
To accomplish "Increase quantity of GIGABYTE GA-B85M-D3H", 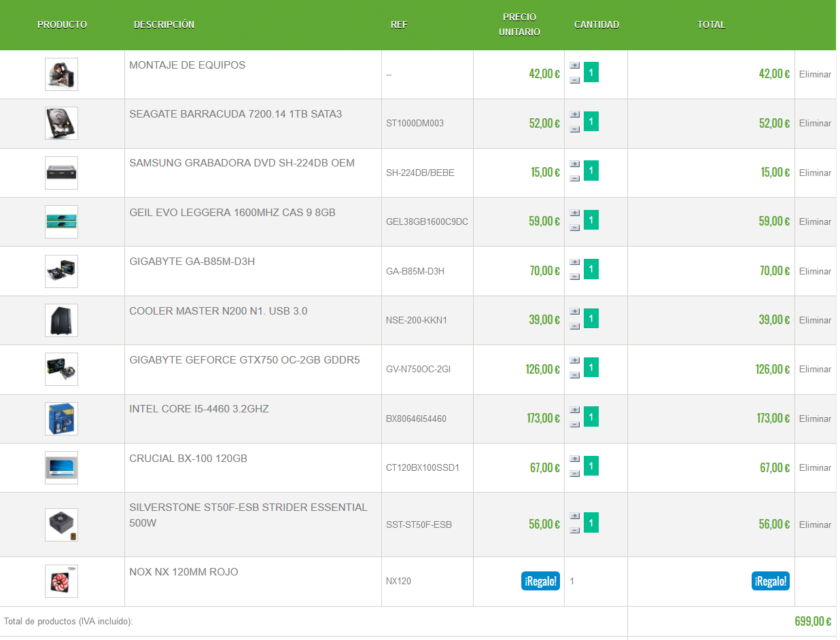I will click(x=574, y=263).
